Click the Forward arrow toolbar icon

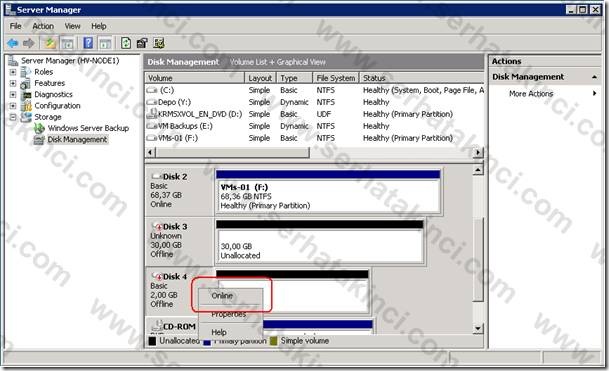(29, 43)
